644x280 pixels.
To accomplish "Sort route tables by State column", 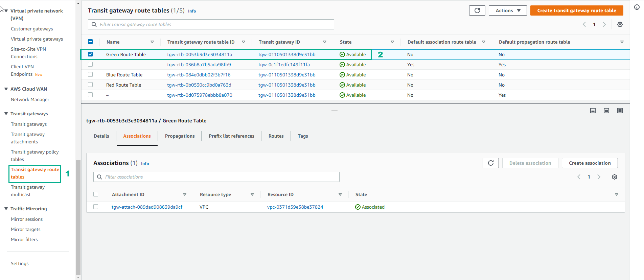I will click(x=392, y=42).
